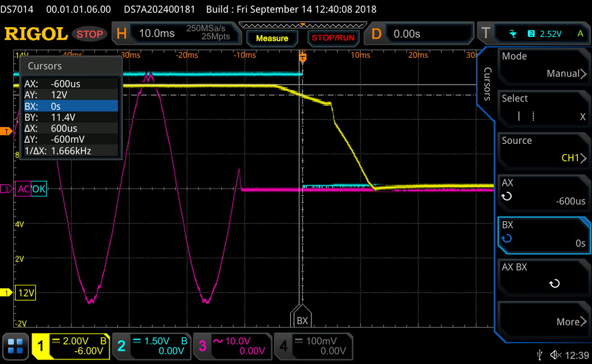Click the falling edge trigger slope icon
Image resolution: width=592 pixels, height=364 pixels.
pyautogui.click(x=513, y=34)
